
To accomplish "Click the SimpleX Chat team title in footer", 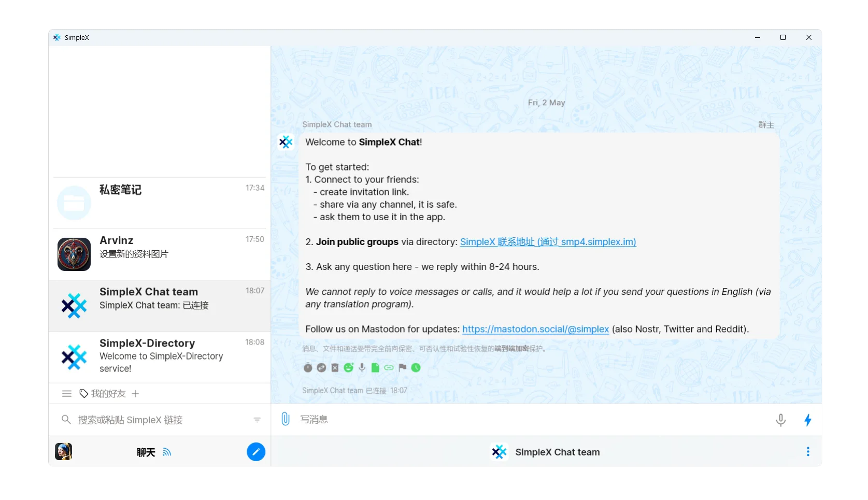I will pyautogui.click(x=558, y=452).
